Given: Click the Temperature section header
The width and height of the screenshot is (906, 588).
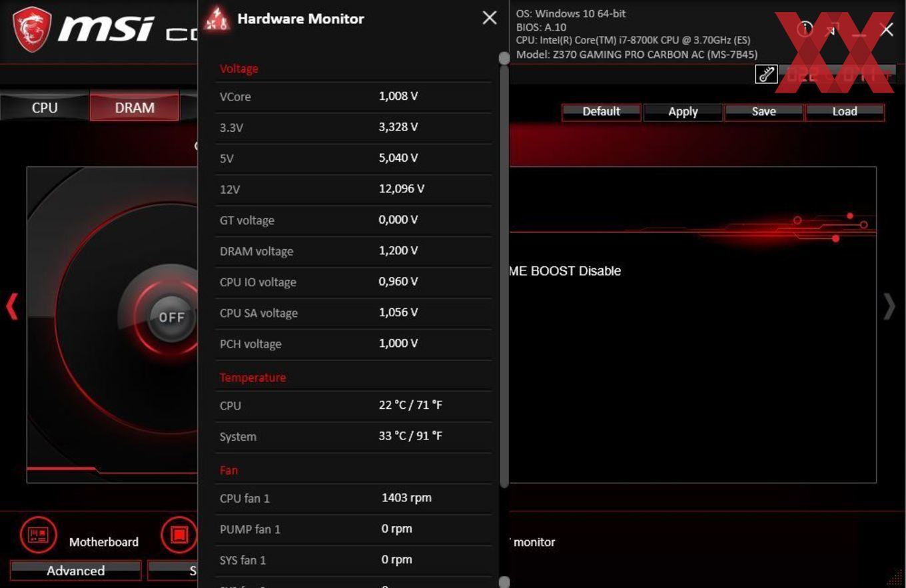Looking at the screenshot, I should (252, 378).
